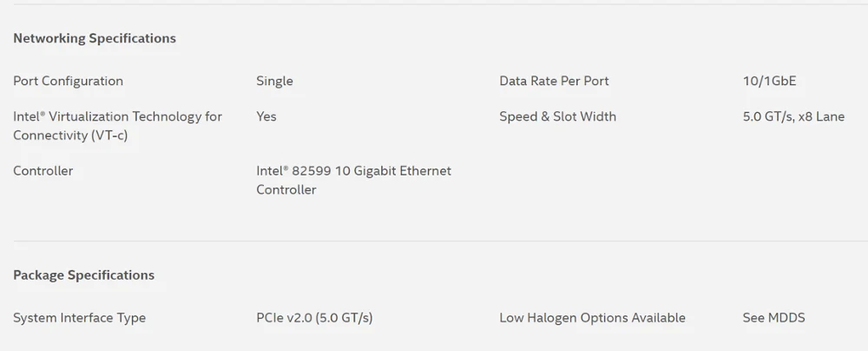The height and width of the screenshot is (351, 868).
Task: Click the Controller label
Action: 43,171
